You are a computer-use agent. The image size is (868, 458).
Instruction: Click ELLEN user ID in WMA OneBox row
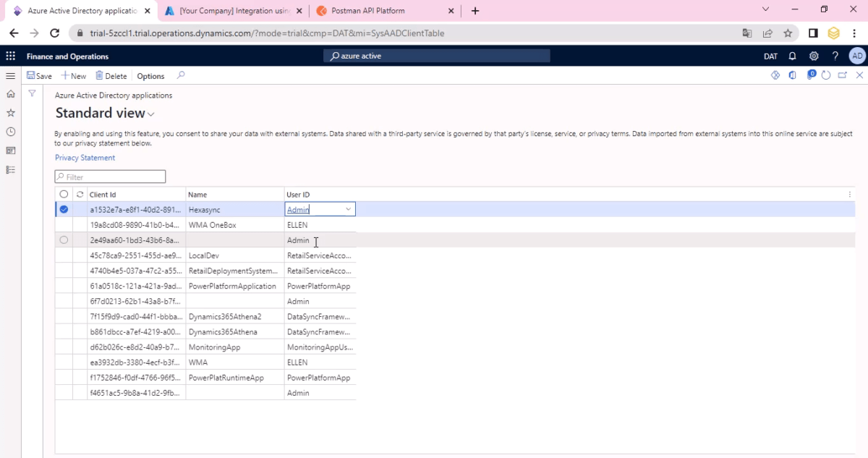[320, 225]
